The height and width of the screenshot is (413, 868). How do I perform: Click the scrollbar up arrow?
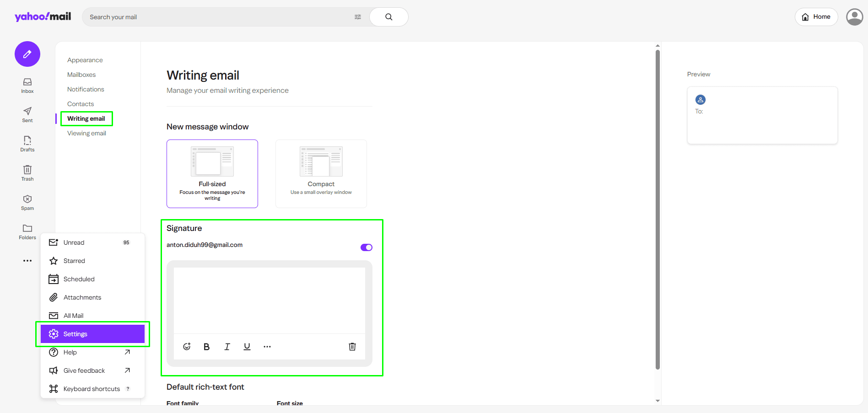point(658,46)
